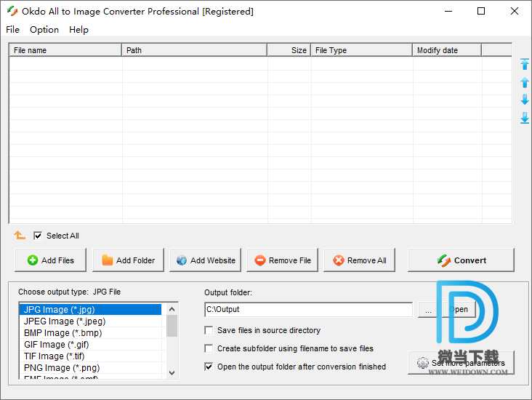Image resolution: width=532 pixels, height=400 pixels.
Task: Click the Add Files button
Action: 51,260
